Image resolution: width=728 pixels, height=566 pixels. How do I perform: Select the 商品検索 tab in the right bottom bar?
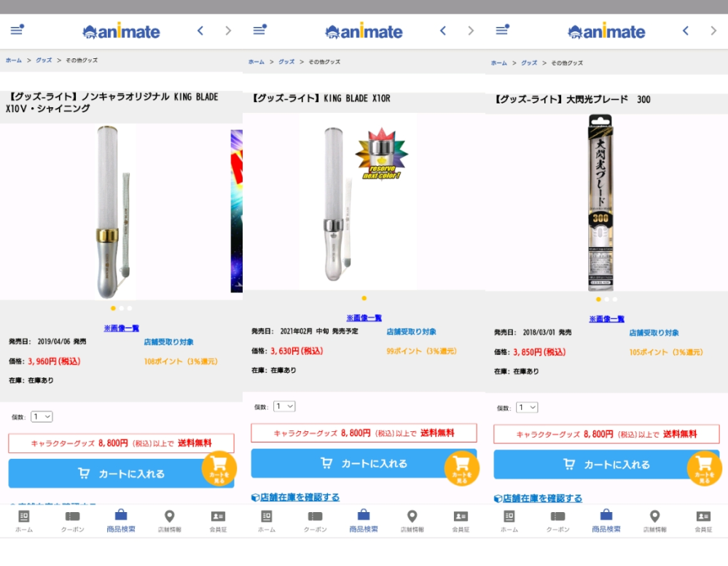pyautogui.click(x=606, y=522)
